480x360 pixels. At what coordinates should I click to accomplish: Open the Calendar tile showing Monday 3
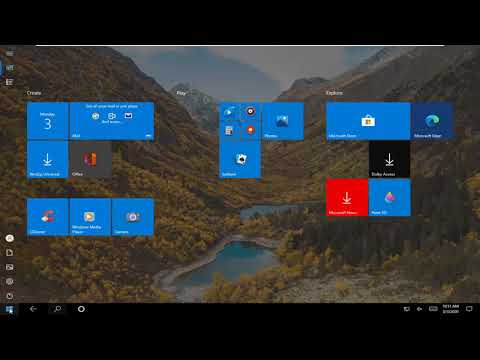click(x=48, y=121)
